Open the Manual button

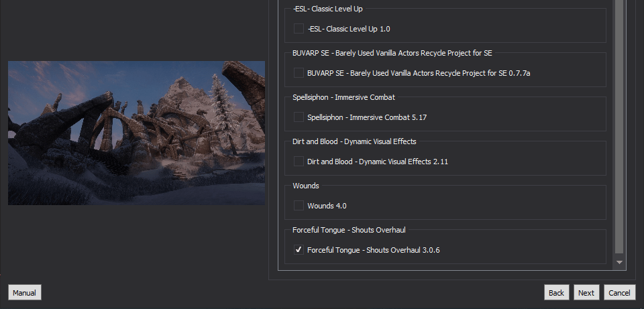click(25, 293)
